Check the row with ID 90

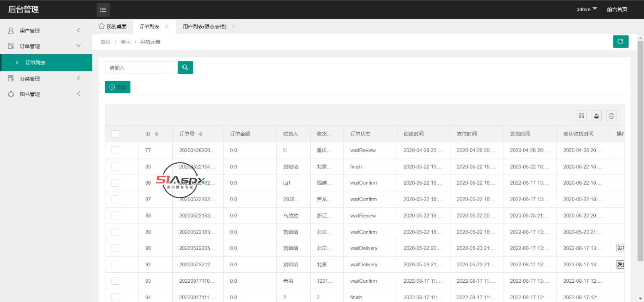point(116,248)
